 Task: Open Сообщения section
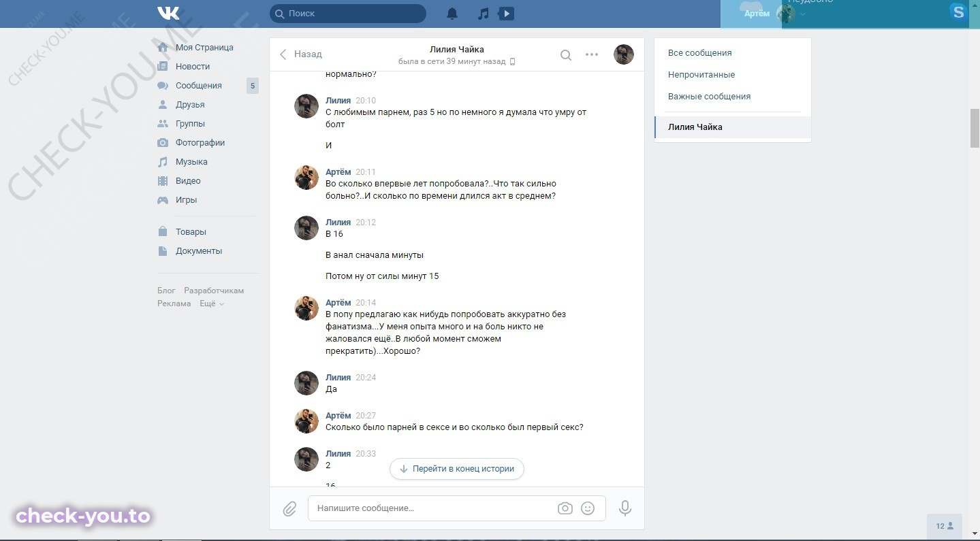(199, 86)
